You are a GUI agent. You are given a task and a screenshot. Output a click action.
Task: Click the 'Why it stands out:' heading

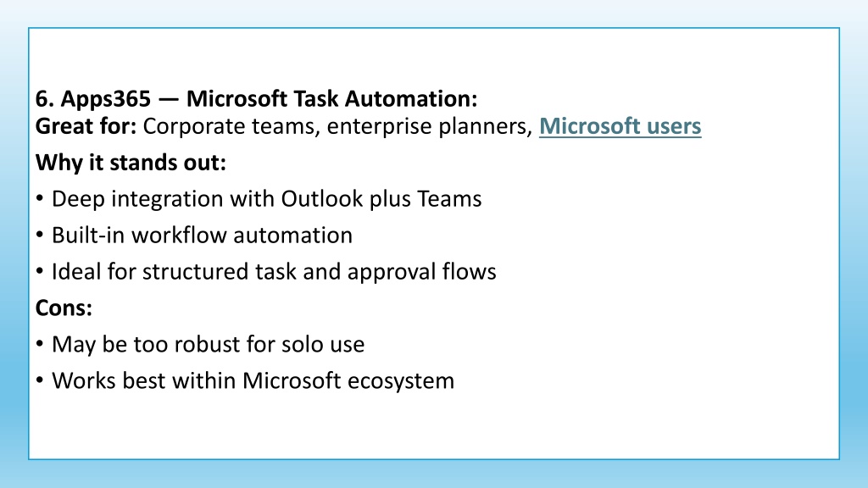coord(131,163)
